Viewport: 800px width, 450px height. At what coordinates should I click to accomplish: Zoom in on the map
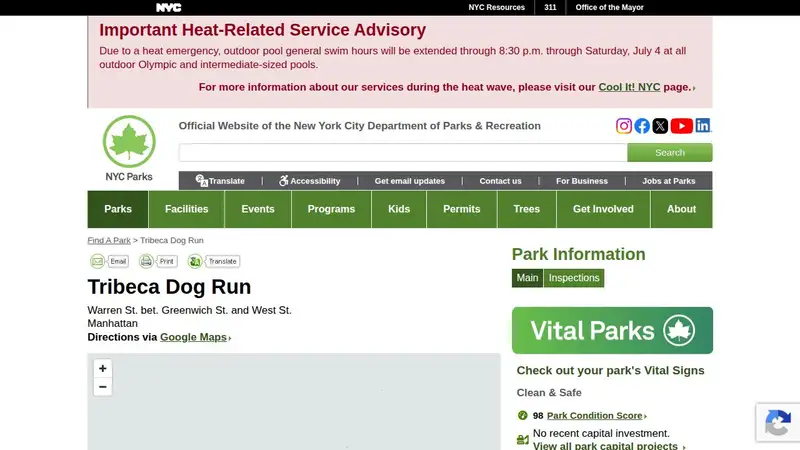[103, 368]
